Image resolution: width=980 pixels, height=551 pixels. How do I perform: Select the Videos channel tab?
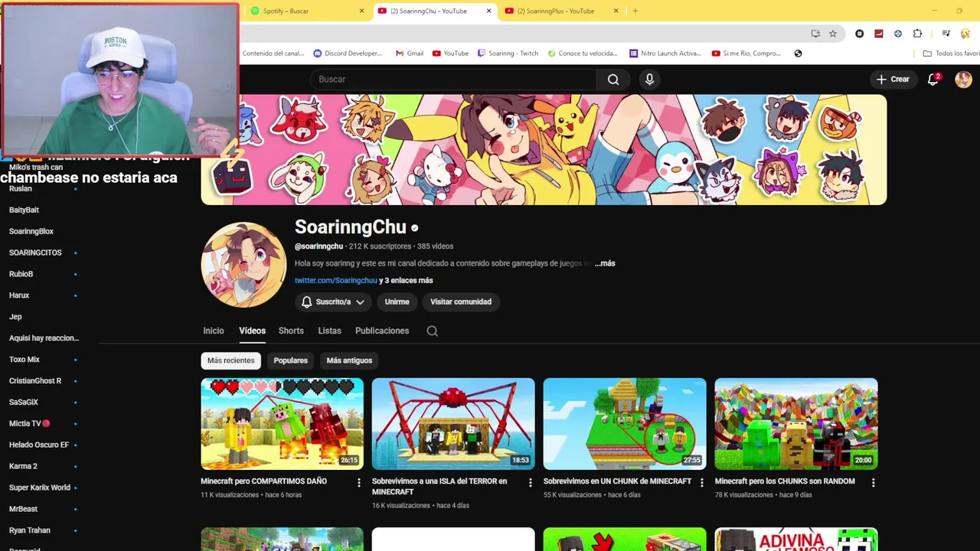[252, 331]
